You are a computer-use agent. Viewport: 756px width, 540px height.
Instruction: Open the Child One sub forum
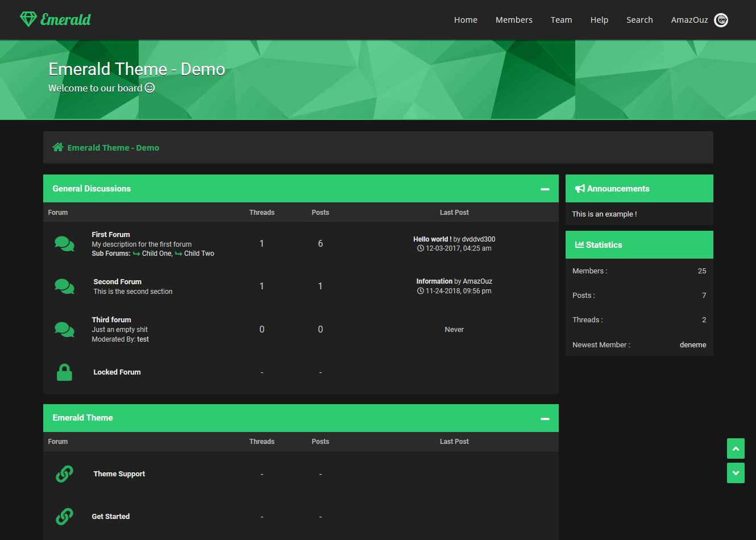tap(156, 254)
